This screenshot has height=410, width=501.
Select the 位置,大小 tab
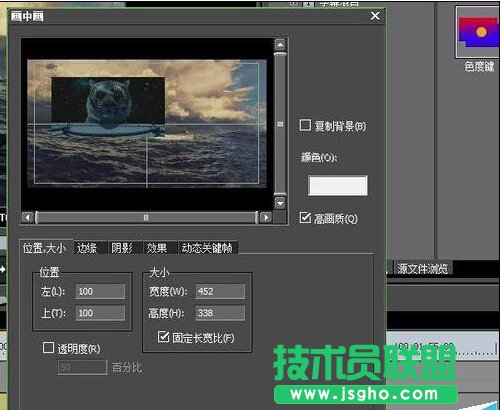[45, 248]
